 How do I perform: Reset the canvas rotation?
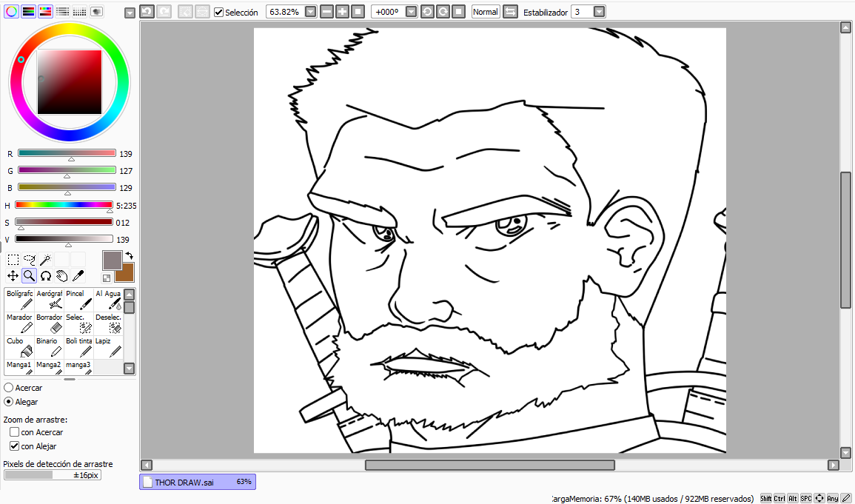[x=458, y=11]
